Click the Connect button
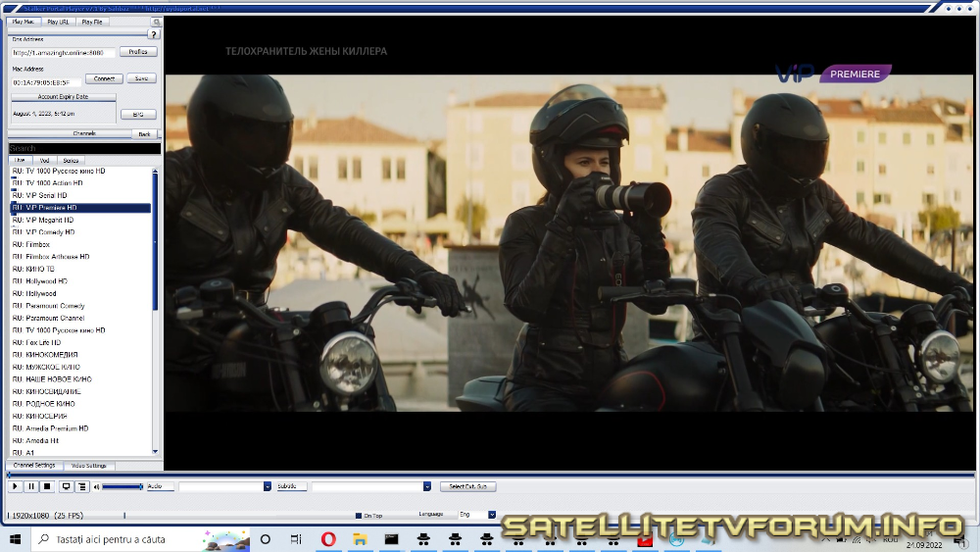 (104, 78)
